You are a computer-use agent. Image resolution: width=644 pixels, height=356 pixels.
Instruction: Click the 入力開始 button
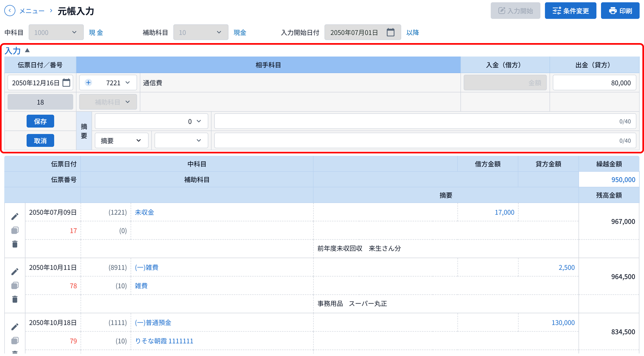515,11
